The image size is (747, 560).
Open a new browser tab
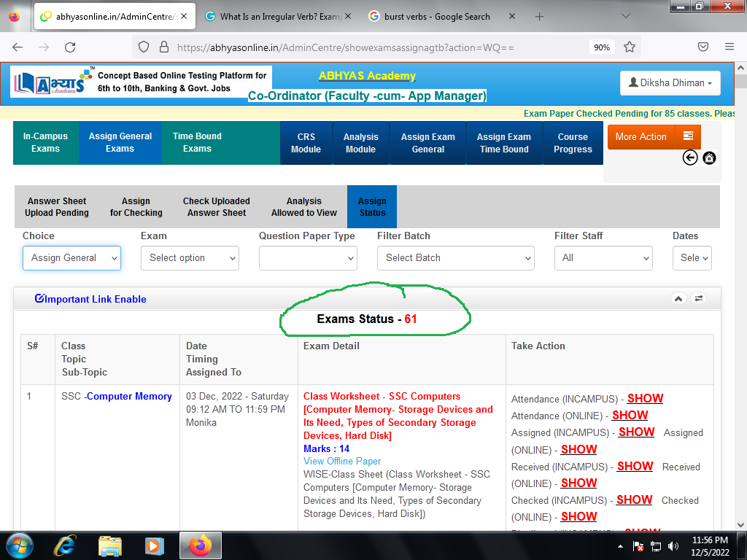click(540, 16)
